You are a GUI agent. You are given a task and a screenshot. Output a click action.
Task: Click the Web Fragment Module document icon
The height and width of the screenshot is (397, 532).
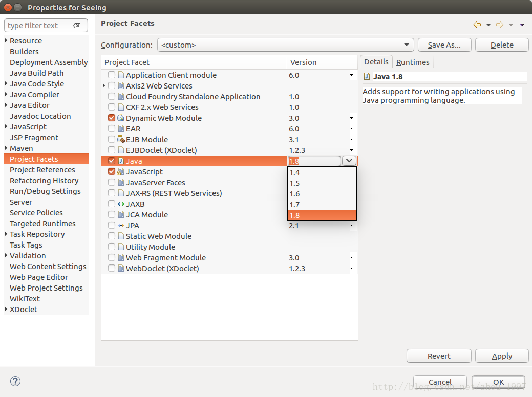point(121,258)
